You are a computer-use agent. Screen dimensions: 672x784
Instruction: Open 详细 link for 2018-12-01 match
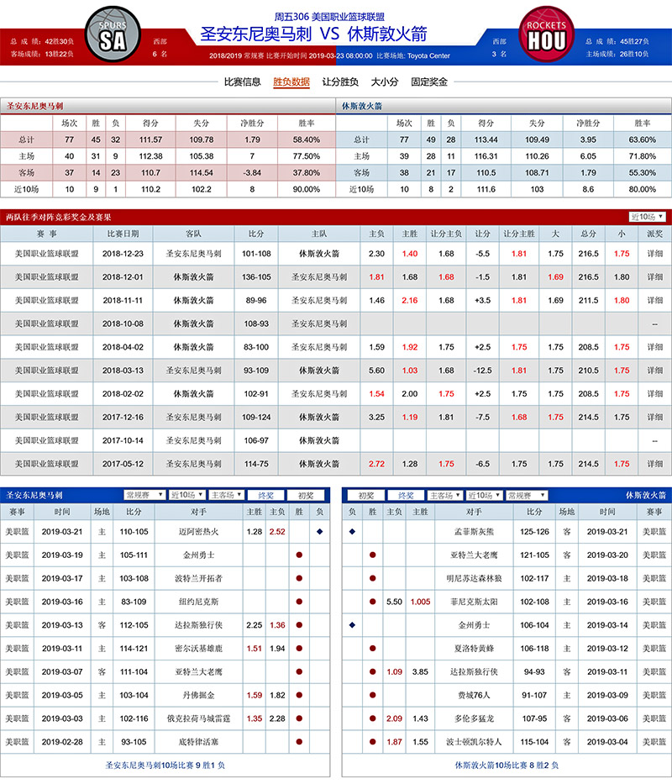(x=655, y=277)
